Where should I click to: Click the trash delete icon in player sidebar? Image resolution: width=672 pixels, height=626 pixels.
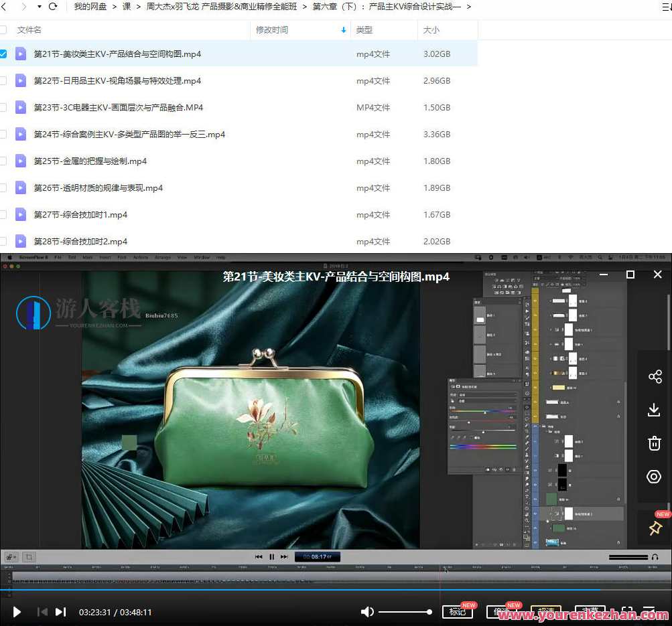[655, 443]
